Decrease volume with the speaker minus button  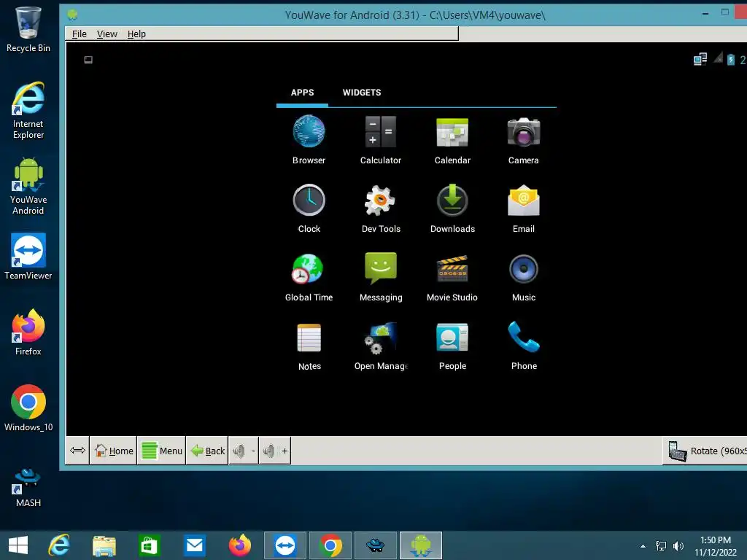click(244, 451)
